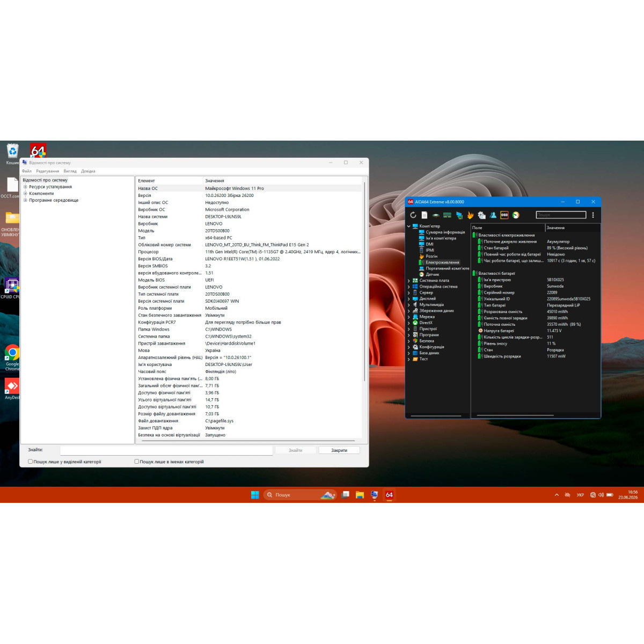Open the Файл menu
644x644 pixels.
(26, 171)
